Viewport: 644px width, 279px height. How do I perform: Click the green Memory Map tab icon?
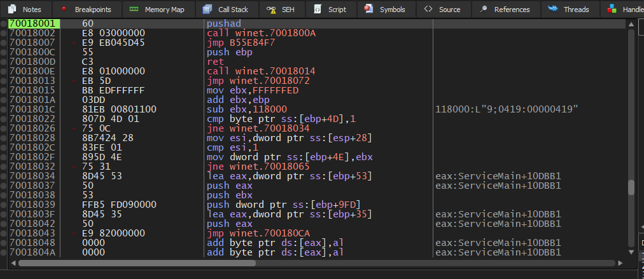coord(132,10)
